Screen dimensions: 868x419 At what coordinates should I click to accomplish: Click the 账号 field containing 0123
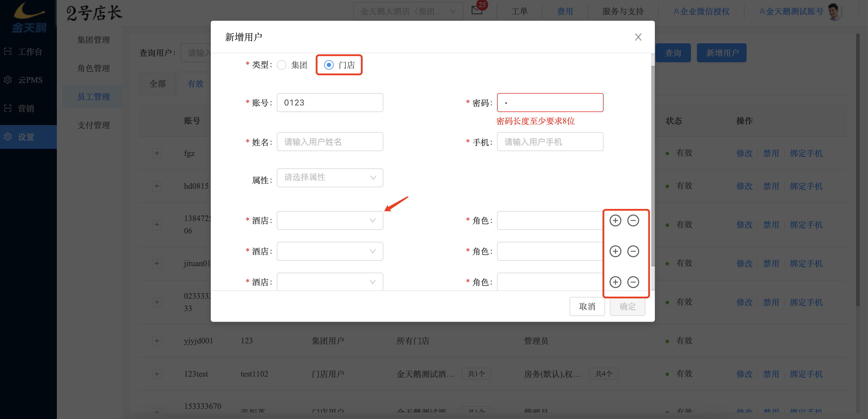pyautogui.click(x=330, y=103)
